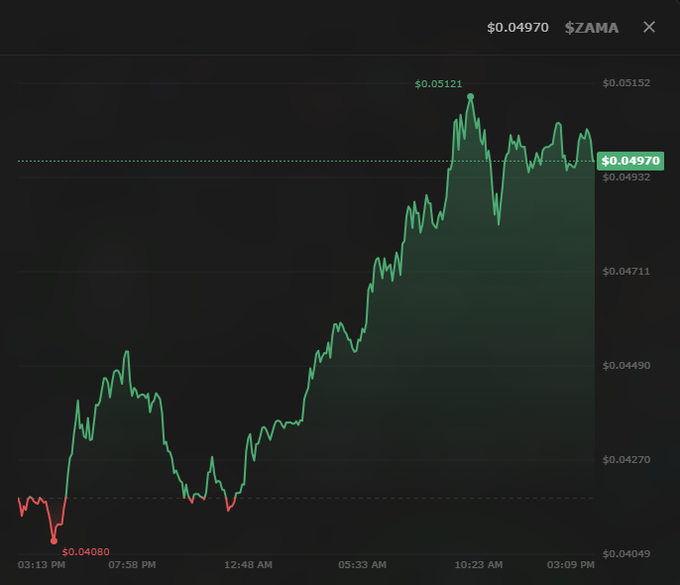
Task: Click the $0.04270 y-axis label
Action: [626, 460]
